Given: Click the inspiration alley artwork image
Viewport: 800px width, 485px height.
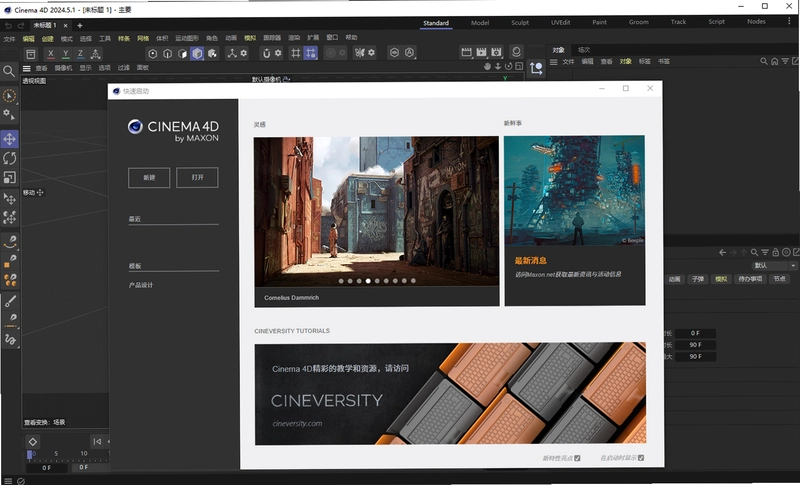Looking at the screenshot, I should pyautogui.click(x=377, y=211).
